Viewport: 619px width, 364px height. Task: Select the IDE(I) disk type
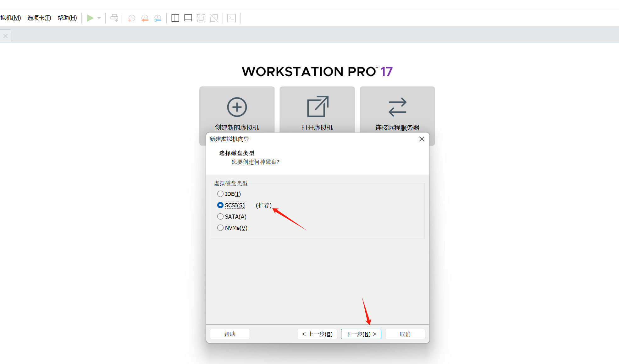click(x=229, y=194)
